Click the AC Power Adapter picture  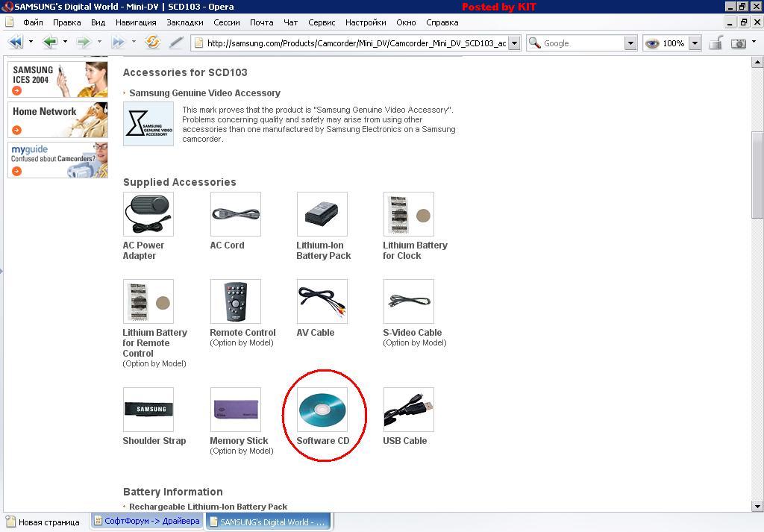click(x=148, y=214)
